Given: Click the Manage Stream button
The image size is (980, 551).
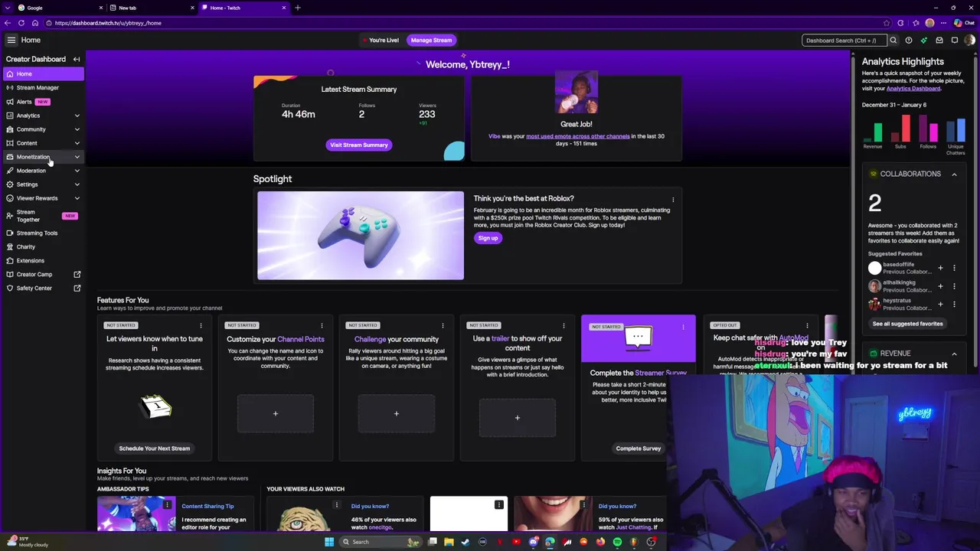Looking at the screenshot, I should coord(431,40).
